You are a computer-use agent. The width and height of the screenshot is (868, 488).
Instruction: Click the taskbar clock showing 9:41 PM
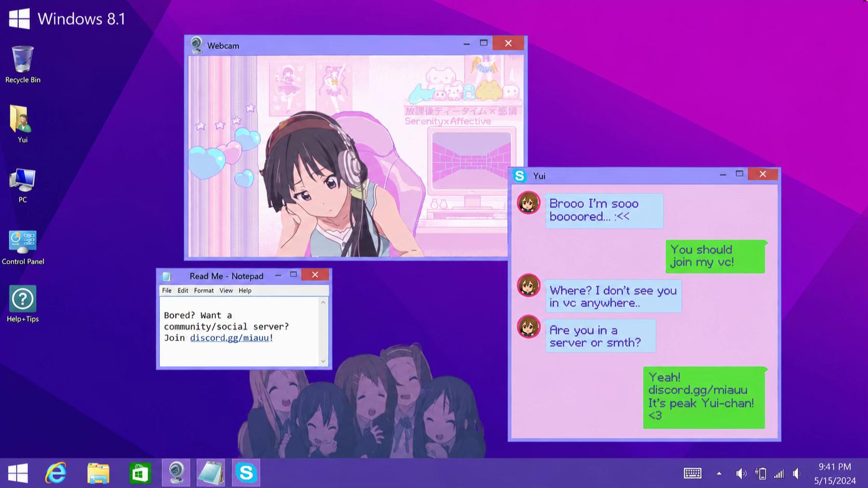835,467
